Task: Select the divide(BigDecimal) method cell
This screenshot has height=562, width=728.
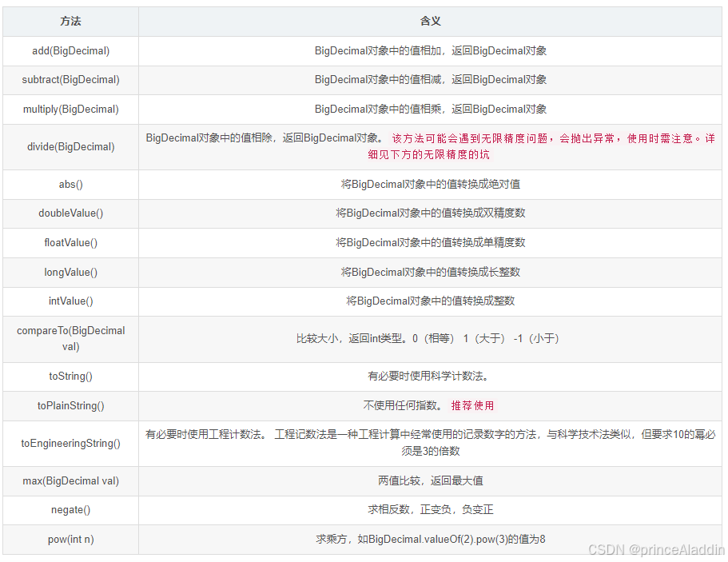Action: pyautogui.click(x=70, y=147)
